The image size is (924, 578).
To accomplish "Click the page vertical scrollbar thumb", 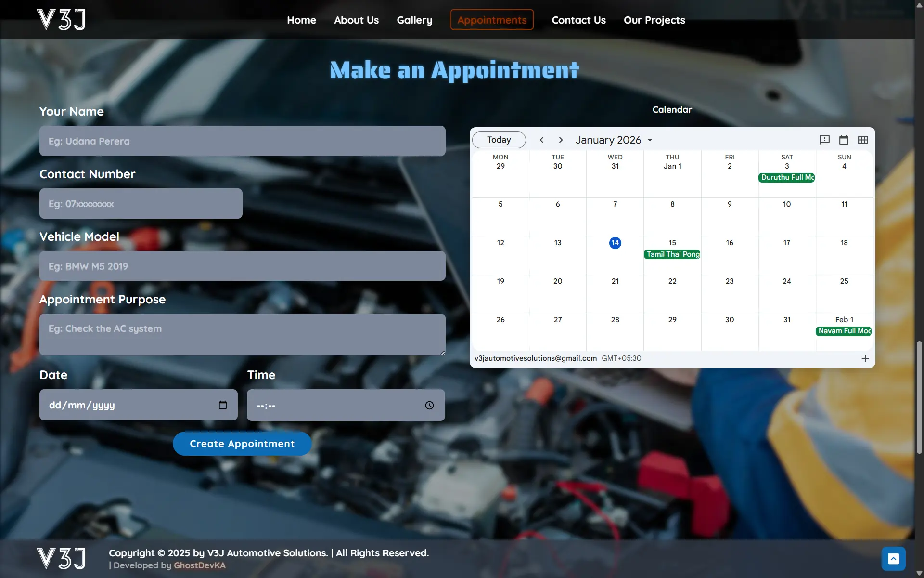I will (919, 397).
